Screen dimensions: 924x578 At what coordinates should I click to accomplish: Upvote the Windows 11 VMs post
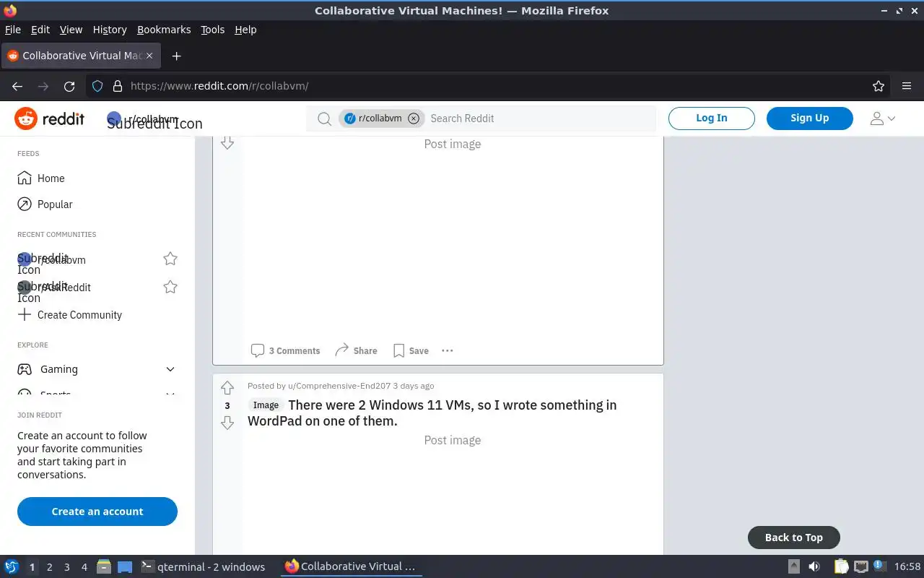[227, 388]
